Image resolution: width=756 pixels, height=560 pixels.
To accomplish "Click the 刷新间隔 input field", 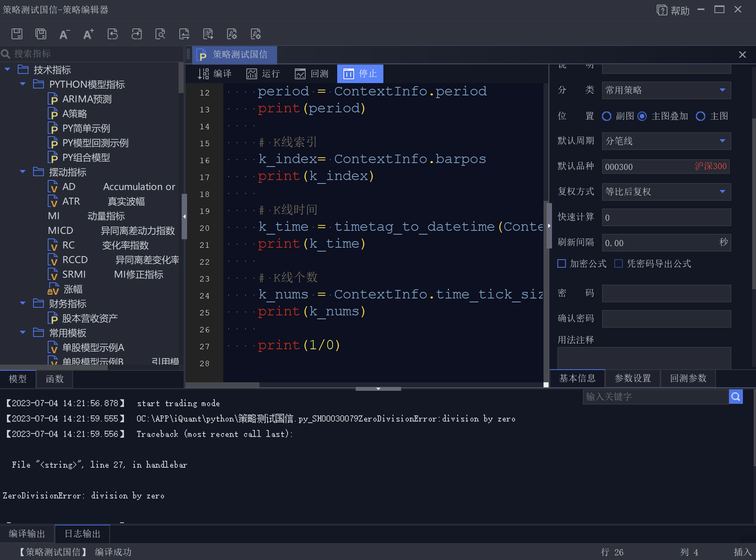I will [x=659, y=243].
